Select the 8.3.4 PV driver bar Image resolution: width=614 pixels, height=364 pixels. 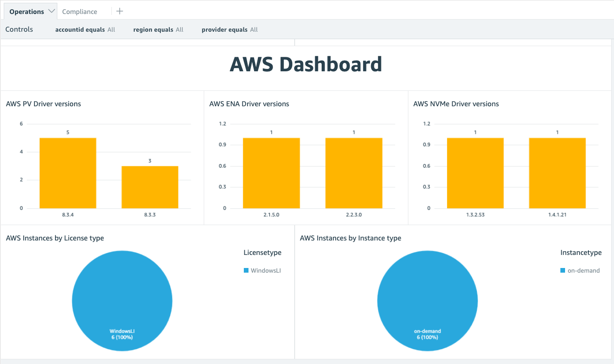point(68,173)
